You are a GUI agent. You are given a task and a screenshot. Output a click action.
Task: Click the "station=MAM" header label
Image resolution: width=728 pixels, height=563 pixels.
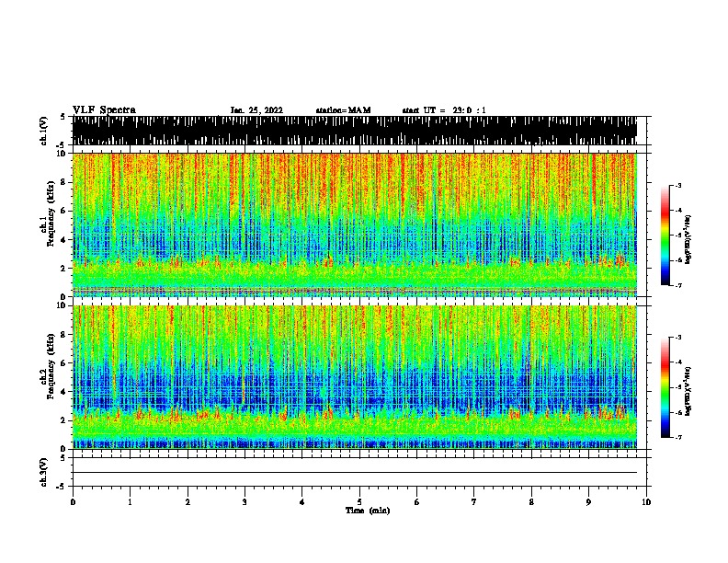click(x=343, y=110)
